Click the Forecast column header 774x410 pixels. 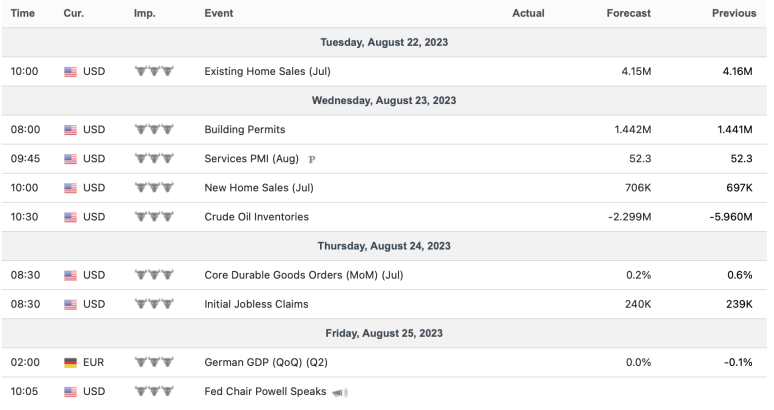pos(628,13)
